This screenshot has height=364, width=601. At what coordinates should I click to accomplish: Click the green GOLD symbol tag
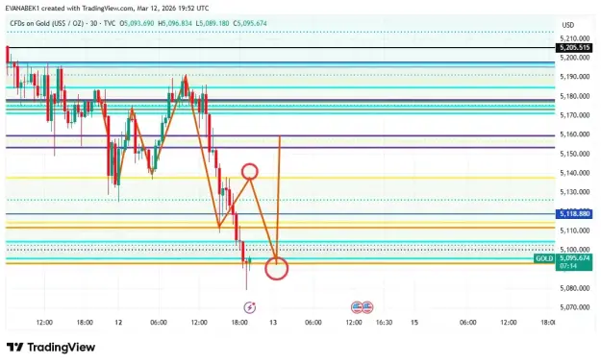[544, 258]
